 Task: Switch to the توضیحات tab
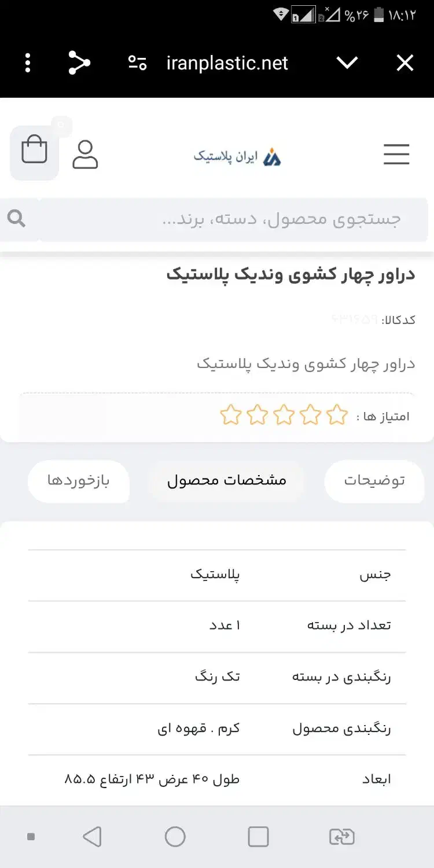[374, 481]
